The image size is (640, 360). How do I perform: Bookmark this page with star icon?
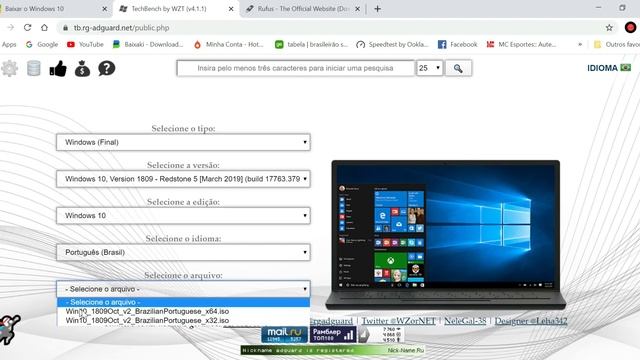(x=609, y=28)
